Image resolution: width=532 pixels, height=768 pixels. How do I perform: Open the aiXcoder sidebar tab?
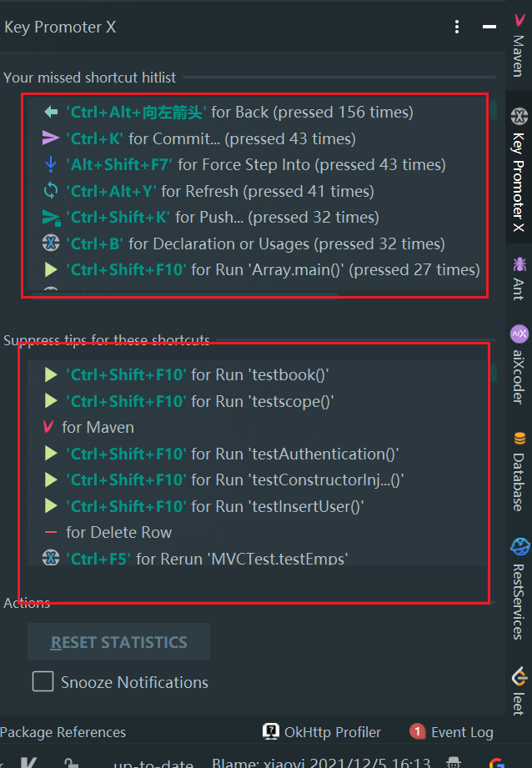pyautogui.click(x=519, y=364)
